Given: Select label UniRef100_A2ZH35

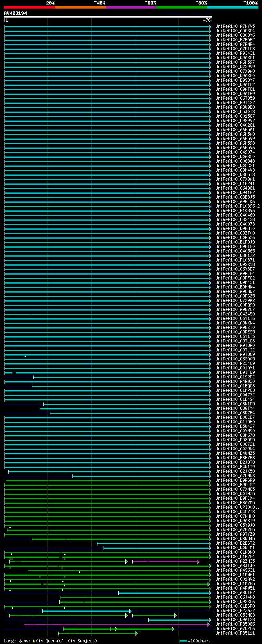Looking at the screenshot, I should (x=235, y=561).
